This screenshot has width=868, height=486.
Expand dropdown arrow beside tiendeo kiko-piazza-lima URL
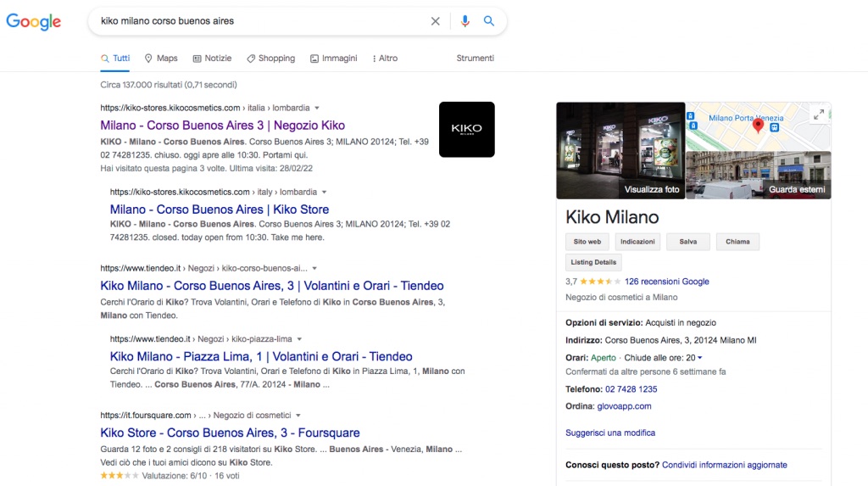click(299, 339)
